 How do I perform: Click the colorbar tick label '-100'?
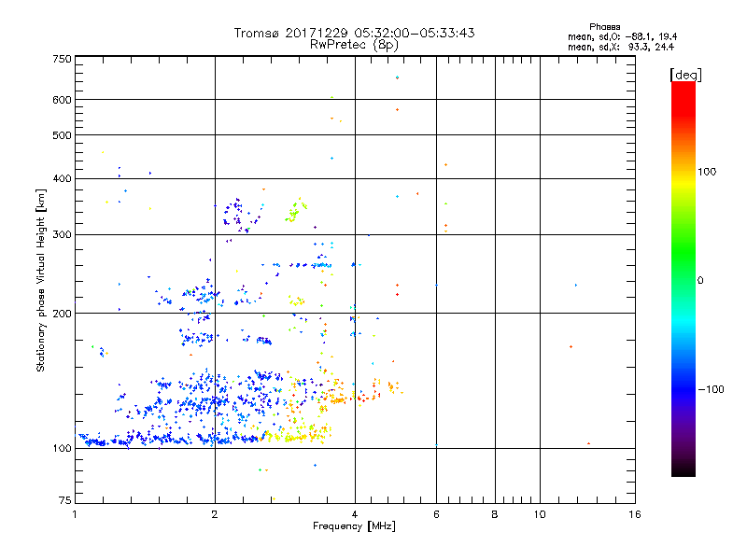click(711, 389)
